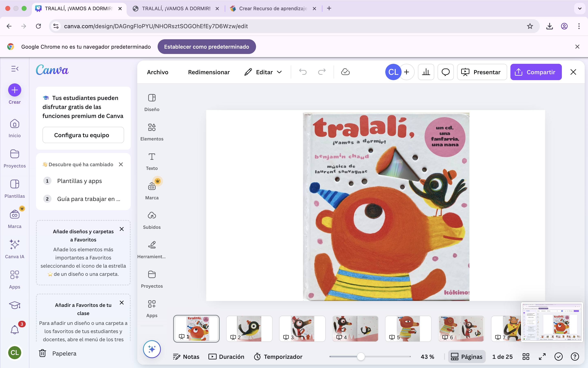Open Canva IA in the sidebar
The height and width of the screenshot is (368, 588).
pyautogui.click(x=14, y=249)
